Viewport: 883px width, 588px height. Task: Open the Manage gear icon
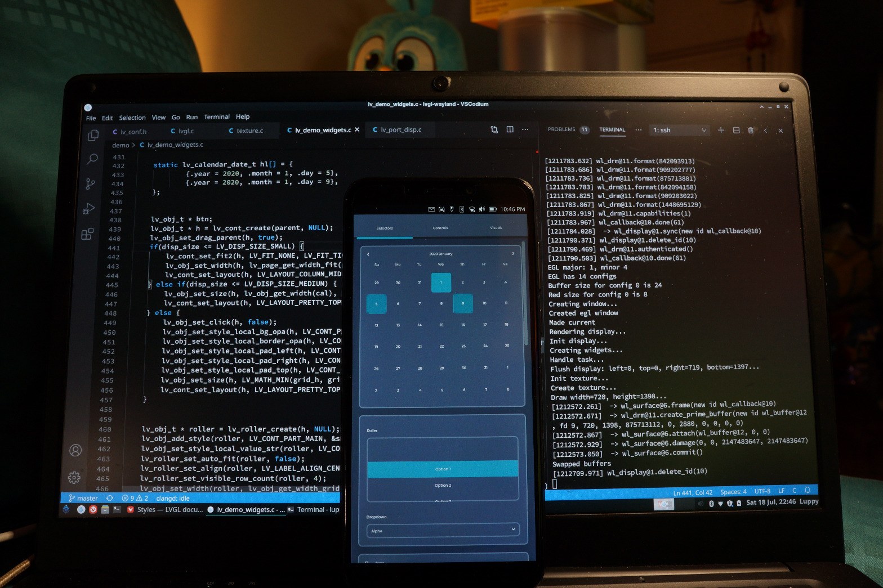point(74,478)
